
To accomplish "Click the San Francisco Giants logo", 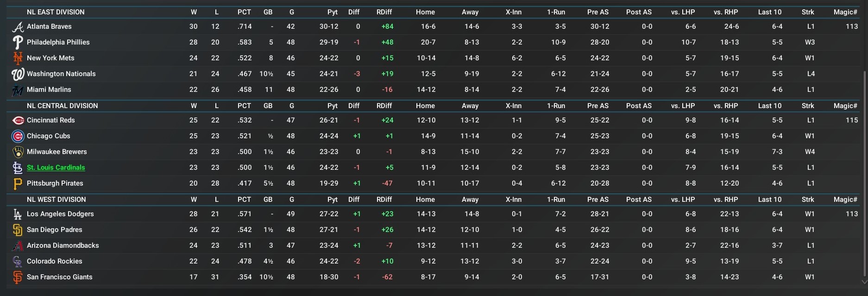I will (x=18, y=277).
